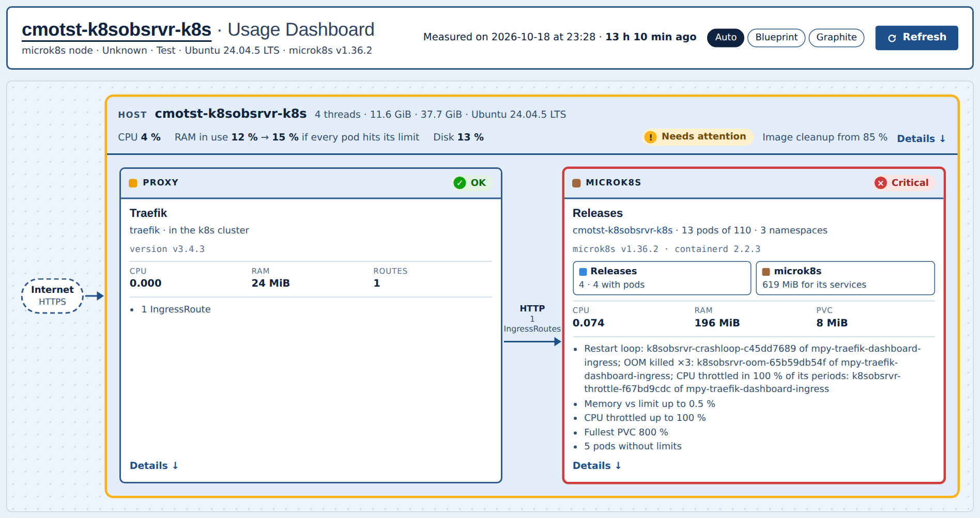Viewport: 980px width, 518px height.
Task: Click the '1 IngressRoute' list item
Action: point(176,309)
